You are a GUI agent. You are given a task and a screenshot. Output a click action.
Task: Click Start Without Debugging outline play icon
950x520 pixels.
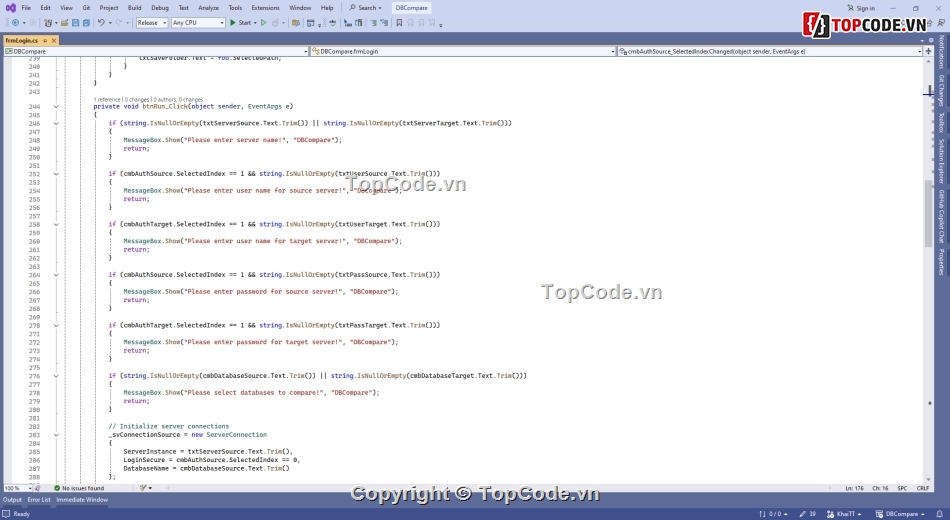pyautogui.click(x=264, y=22)
